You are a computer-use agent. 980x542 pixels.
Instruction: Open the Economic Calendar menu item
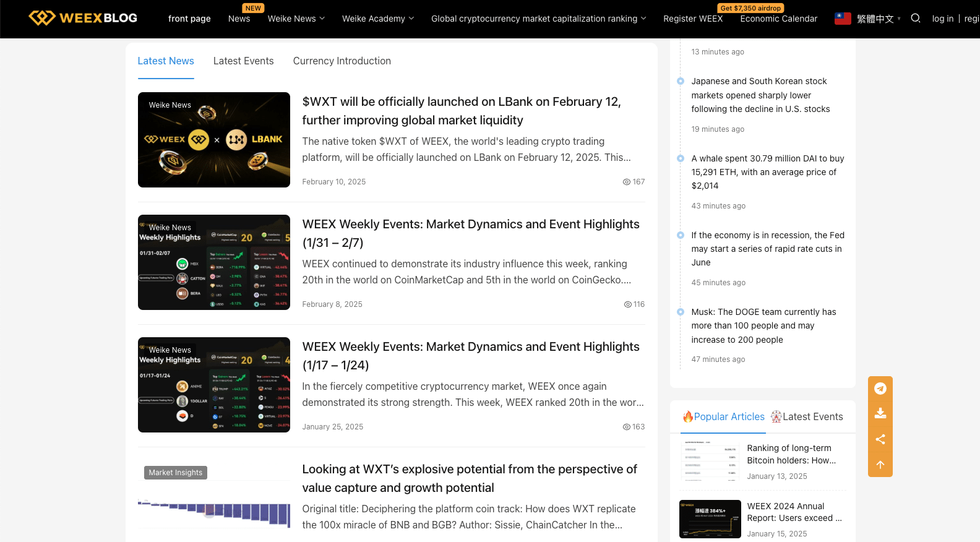point(778,19)
